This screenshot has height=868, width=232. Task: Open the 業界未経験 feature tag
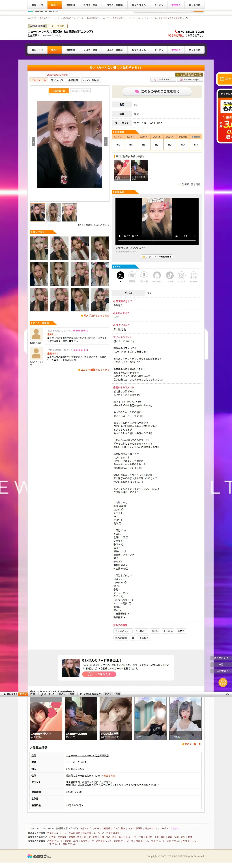tap(121, 638)
